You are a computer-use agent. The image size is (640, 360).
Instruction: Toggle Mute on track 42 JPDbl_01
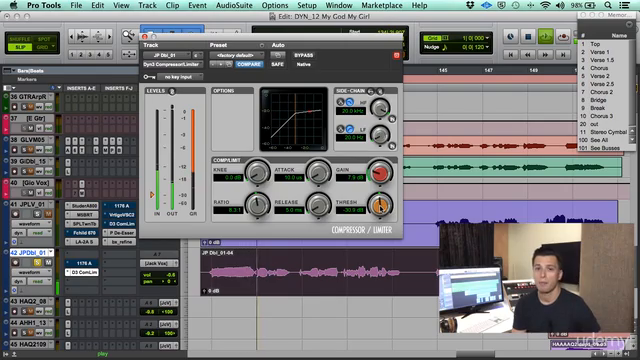coord(48,262)
